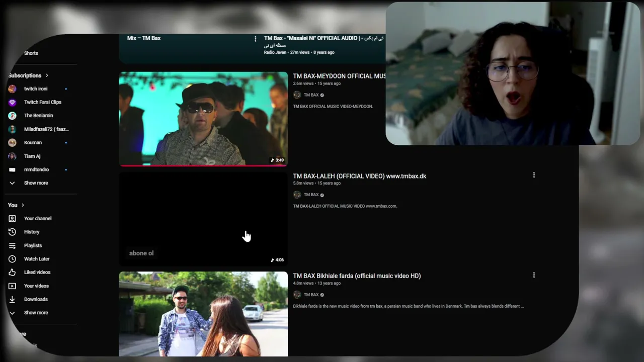Open TM BAX-LALEH (OFFICIAL VIDEO) title
The height and width of the screenshot is (362, 644).
coord(360,176)
